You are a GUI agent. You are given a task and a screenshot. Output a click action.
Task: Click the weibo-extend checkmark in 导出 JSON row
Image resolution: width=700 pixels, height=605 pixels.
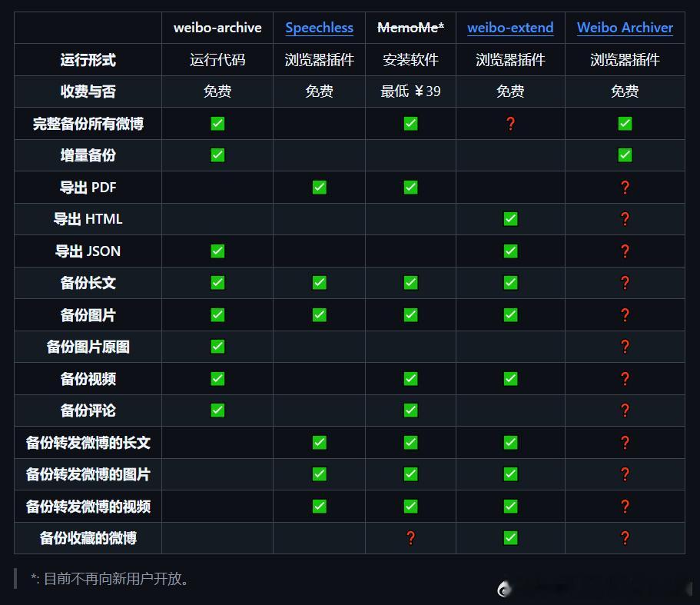point(510,251)
